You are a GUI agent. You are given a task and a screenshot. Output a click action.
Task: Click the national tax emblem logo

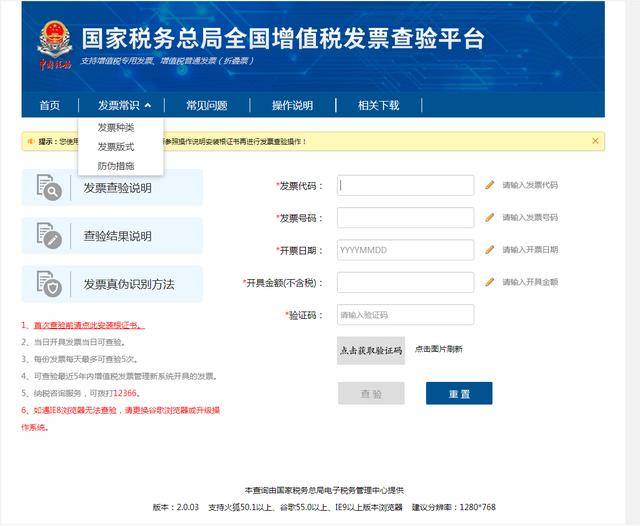(x=55, y=45)
